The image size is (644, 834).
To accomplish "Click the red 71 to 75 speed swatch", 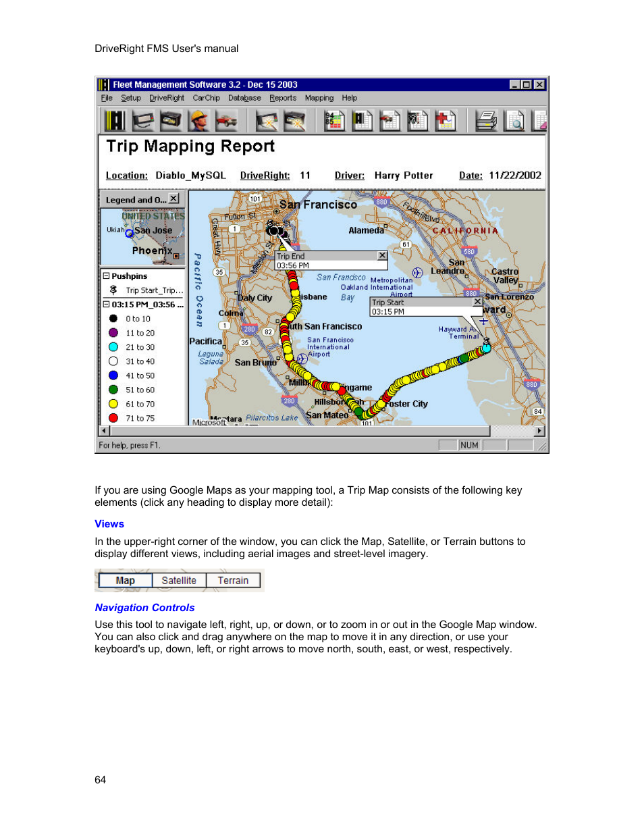I will click(113, 418).
